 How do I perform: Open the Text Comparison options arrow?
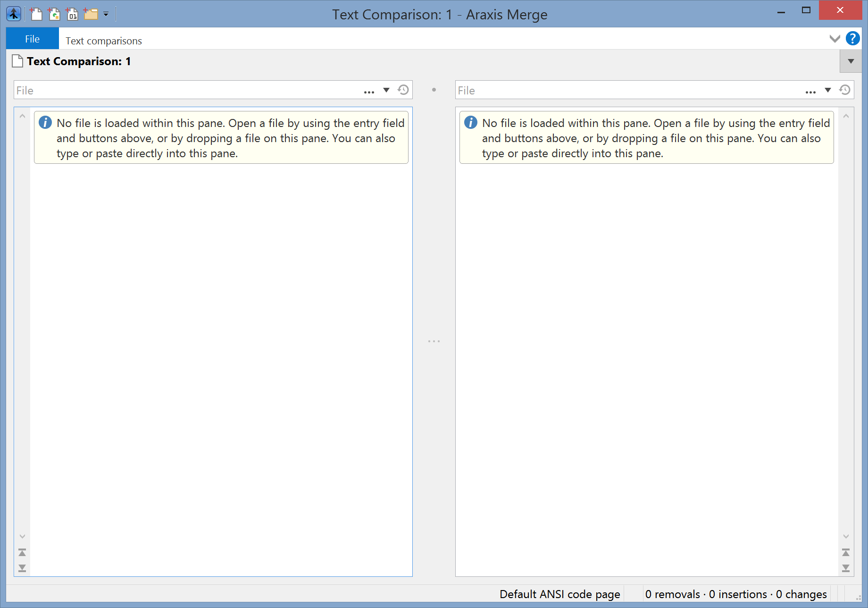tap(851, 61)
